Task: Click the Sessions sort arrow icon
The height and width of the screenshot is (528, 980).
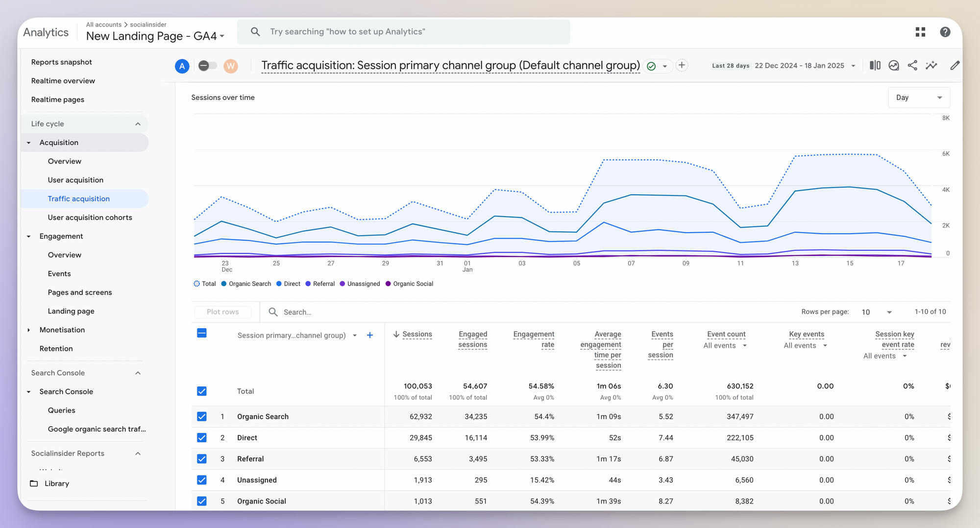Action: click(x=396, y=335)
